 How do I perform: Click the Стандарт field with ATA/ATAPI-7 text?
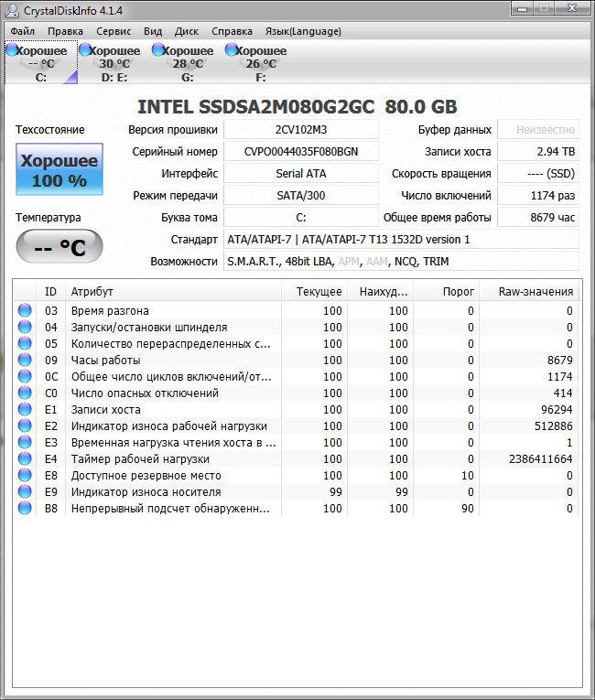coord(401,240)
